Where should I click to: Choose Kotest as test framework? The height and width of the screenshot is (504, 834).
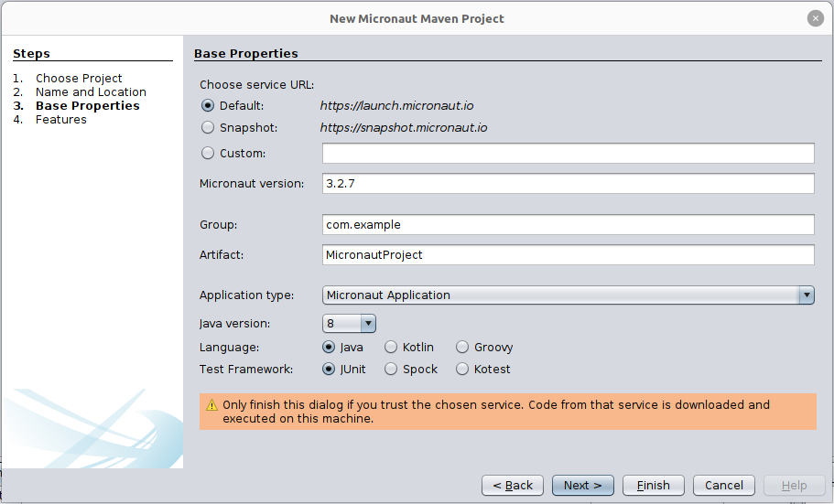[x=462, y=369]
